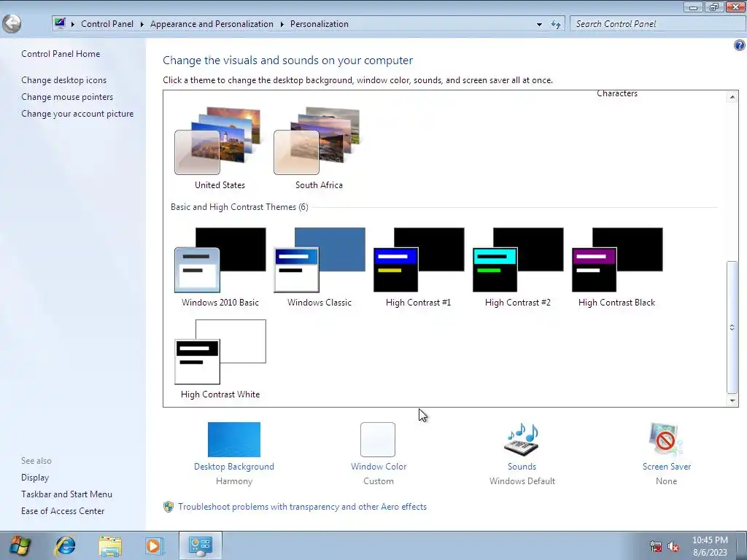Viewport: 747px width, 560px height.
Task: Click the theme list scroll down arrow
Action: pyautogui.click(x=732, y=400)
